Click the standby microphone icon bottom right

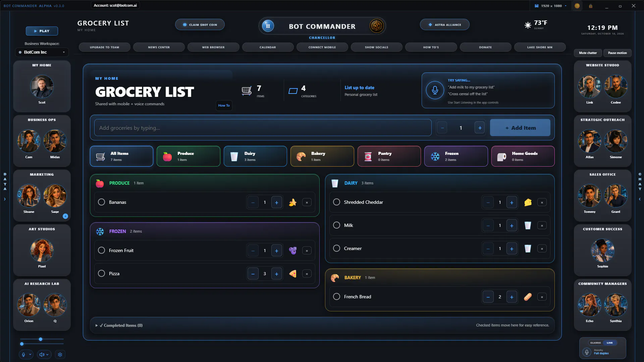click(x=587, y=352)
